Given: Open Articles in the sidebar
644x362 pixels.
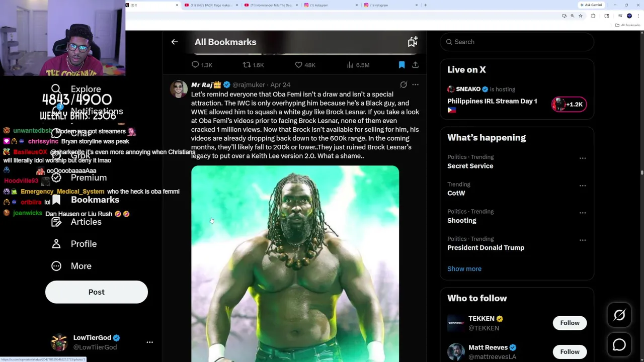Looking at the screenshot, I should point(76,222).
